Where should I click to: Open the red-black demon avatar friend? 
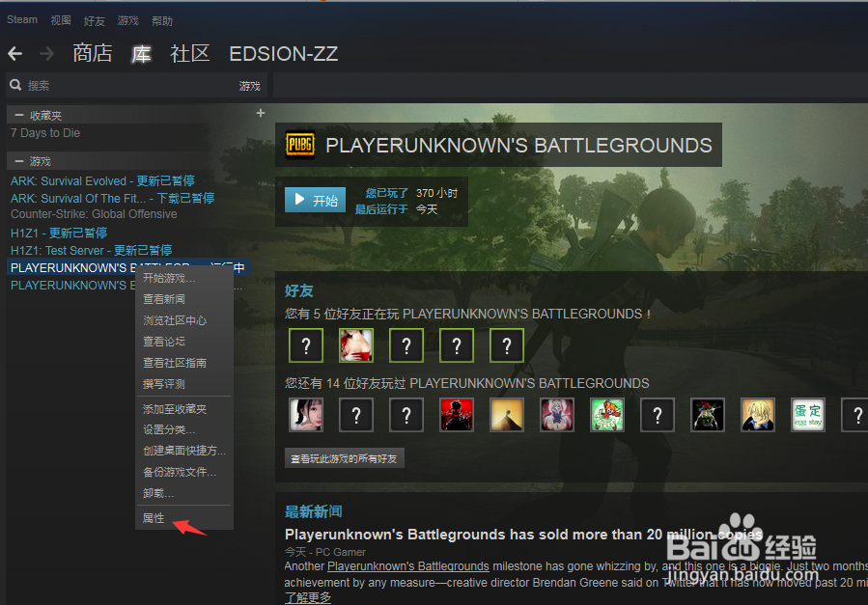[x=456, y=414]
